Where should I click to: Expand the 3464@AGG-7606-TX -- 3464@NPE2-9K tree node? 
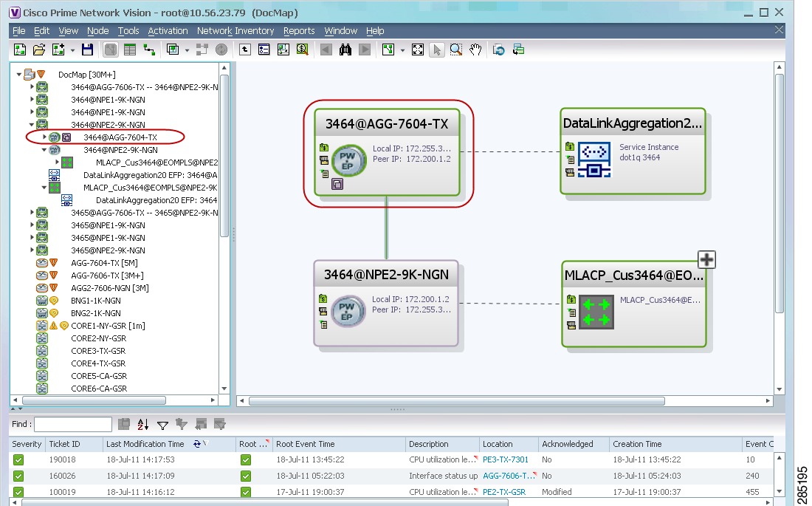pyautogui.click(x=32, y=87)
